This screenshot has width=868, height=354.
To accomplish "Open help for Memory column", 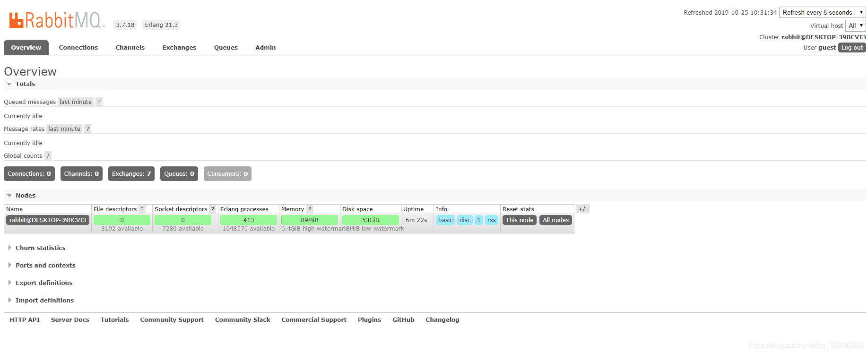I will coord(310,209).
